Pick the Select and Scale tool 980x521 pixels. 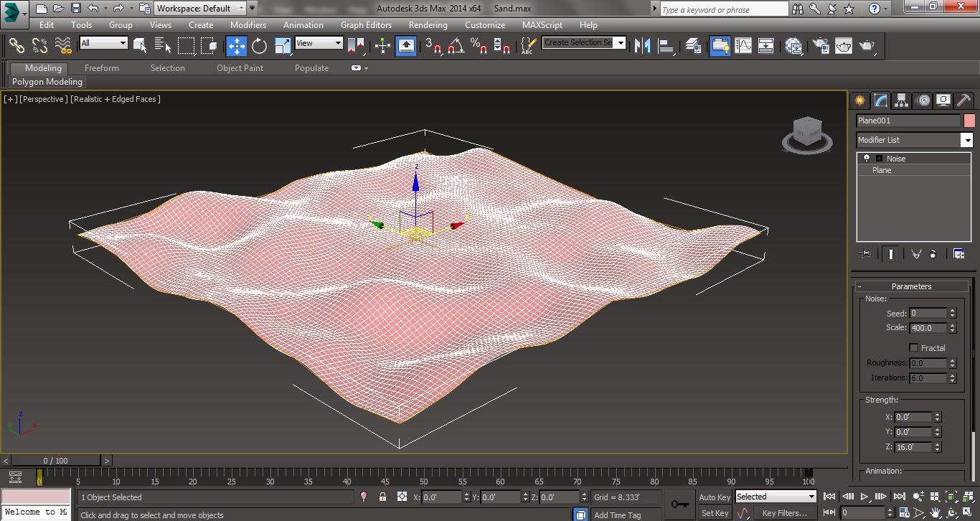point(283,45)
